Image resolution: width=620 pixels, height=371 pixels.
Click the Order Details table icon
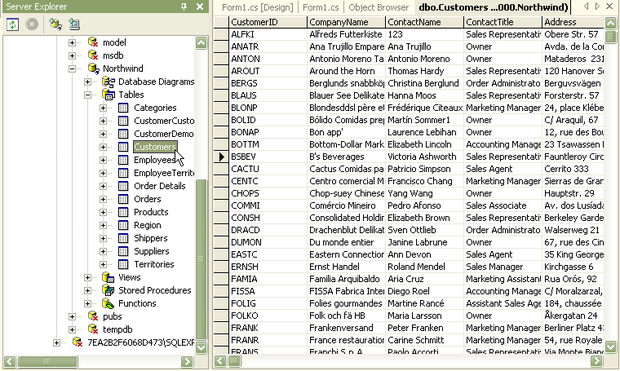click(x=123, y=186)
